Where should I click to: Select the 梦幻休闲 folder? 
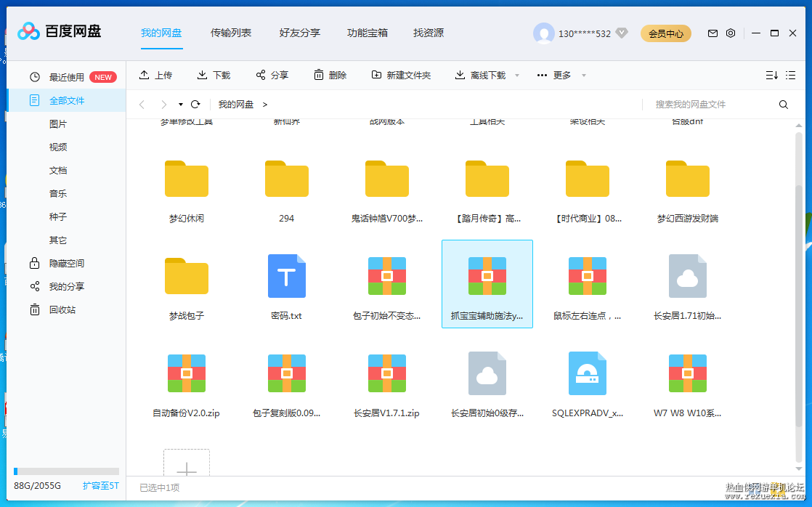tap(187, 189)
